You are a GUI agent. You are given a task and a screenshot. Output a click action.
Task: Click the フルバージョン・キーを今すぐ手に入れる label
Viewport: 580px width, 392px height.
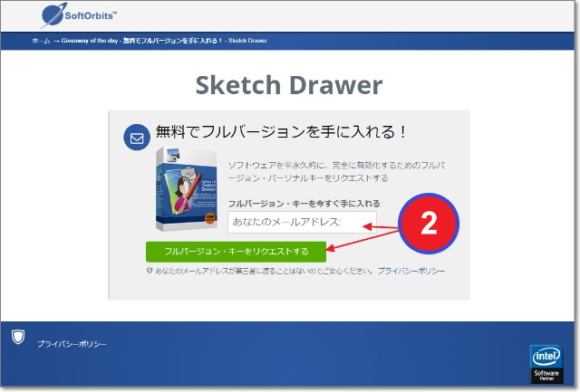pyautogui.click(x=304, y=204)
